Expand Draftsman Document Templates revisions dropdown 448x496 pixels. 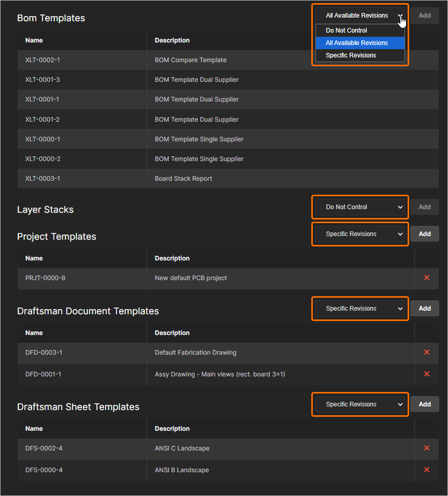(x=360, y=309)
